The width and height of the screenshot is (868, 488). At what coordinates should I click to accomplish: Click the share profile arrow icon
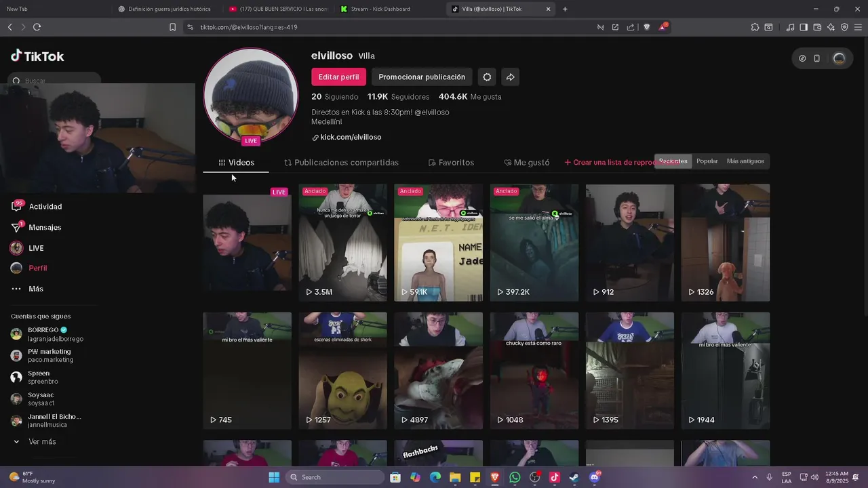click(511, 77)
